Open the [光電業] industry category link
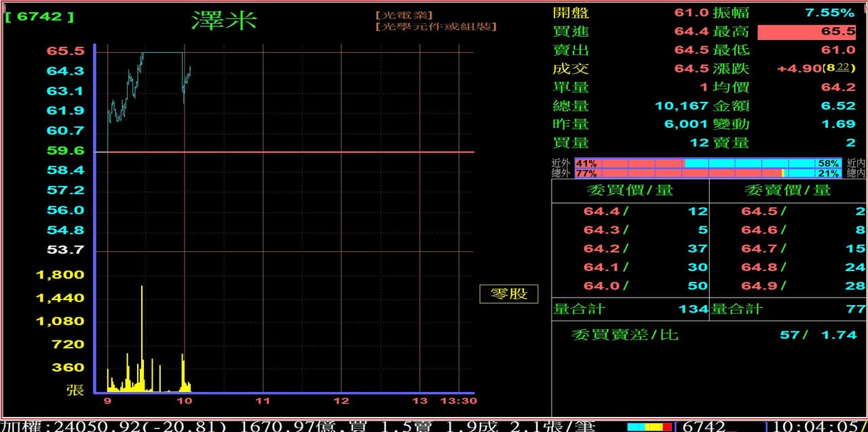 (403, 15)
